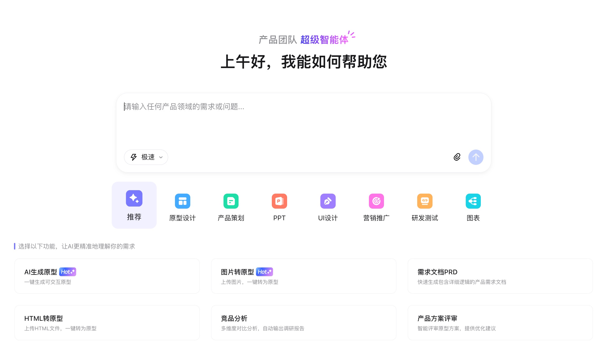Open the PPT category
Viewport: 608px width, 364px height.
279,201
